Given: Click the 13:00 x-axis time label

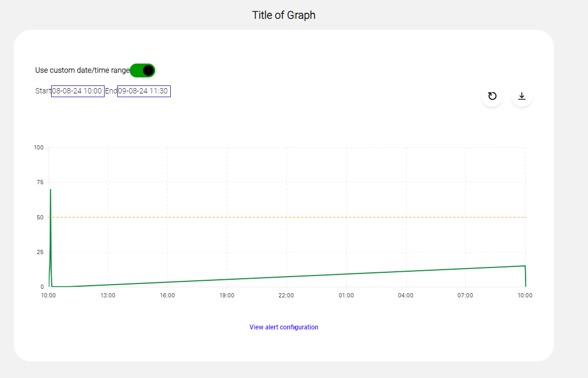Looking at the screenshot, I should pos(108,295).
